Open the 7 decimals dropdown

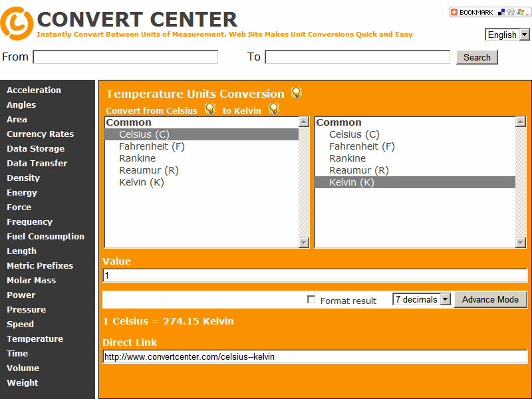pos(422,299)
